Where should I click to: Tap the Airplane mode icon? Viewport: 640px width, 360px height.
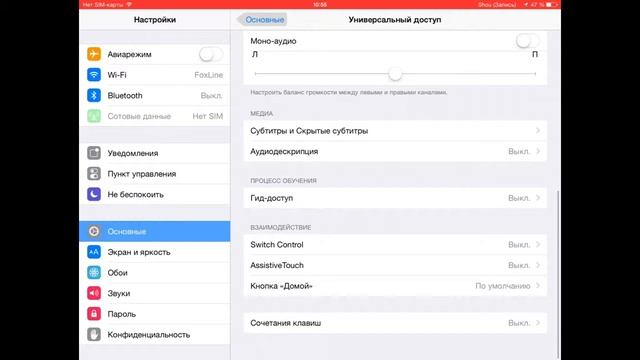[94, 54]
